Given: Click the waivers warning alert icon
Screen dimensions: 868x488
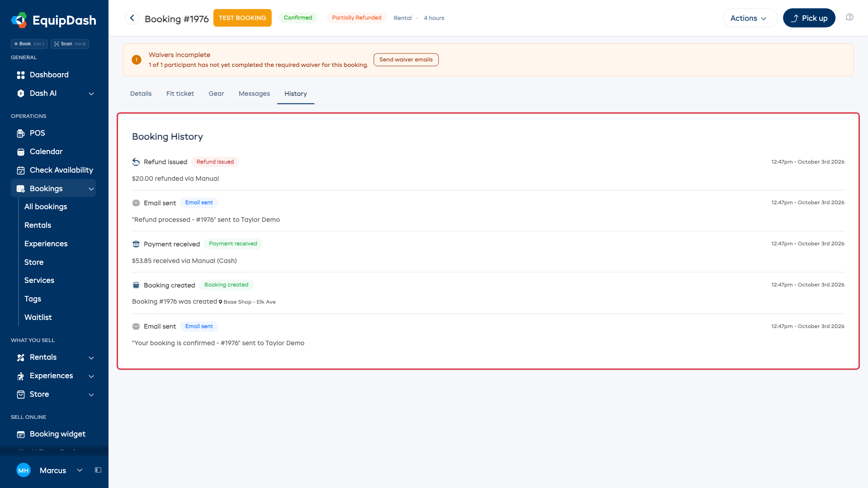Looking at the screenshot, I should (x=137, y=60).
